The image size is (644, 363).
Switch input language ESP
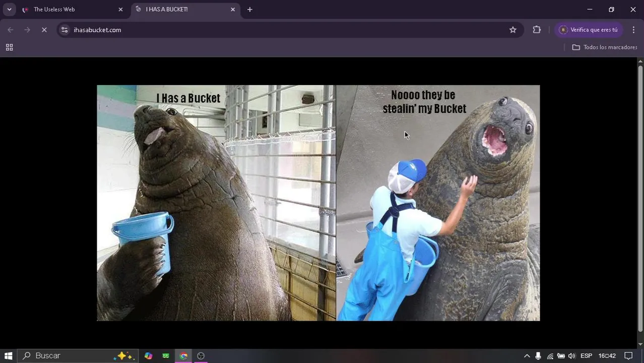click(586, 356)
